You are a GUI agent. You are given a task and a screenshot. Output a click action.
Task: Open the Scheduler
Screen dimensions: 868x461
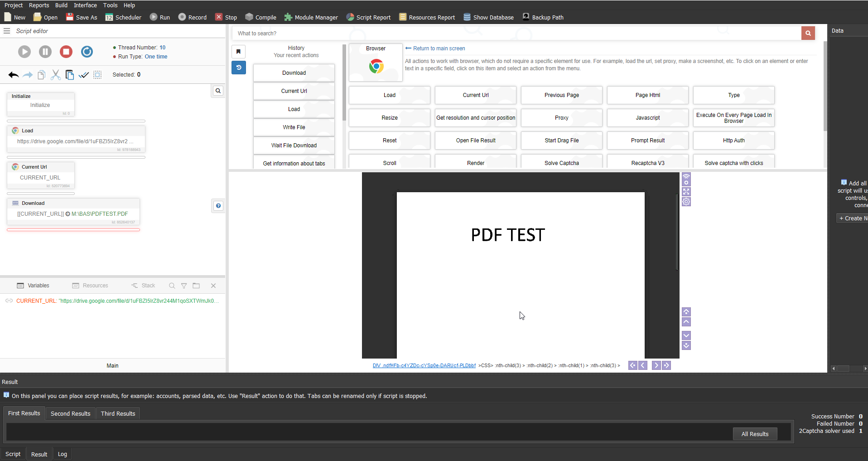pos(123,17)
